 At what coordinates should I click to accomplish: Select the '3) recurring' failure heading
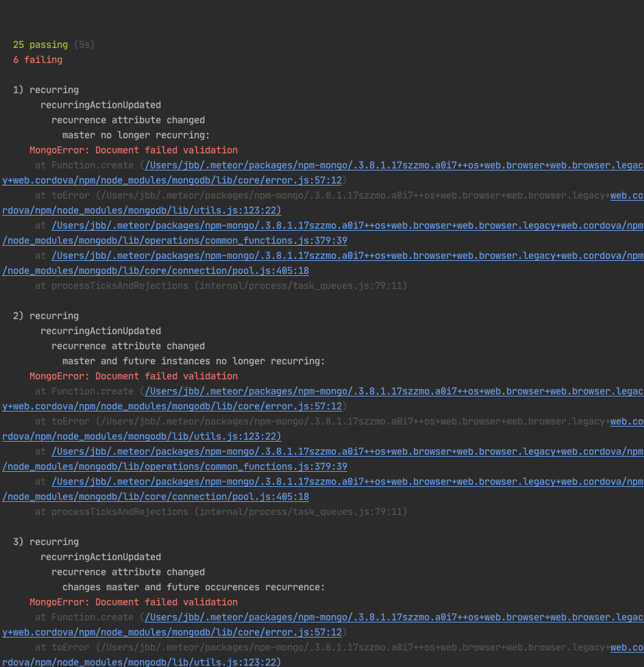coord(46,542)
